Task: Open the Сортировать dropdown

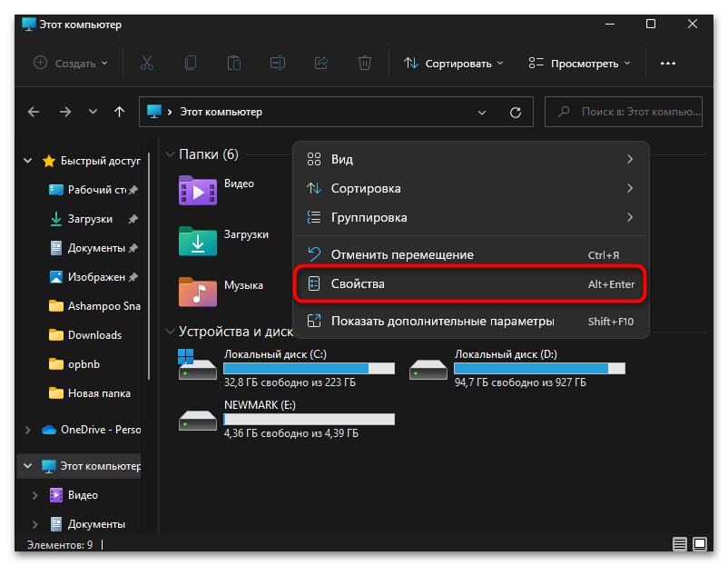Action: [453, 64]
